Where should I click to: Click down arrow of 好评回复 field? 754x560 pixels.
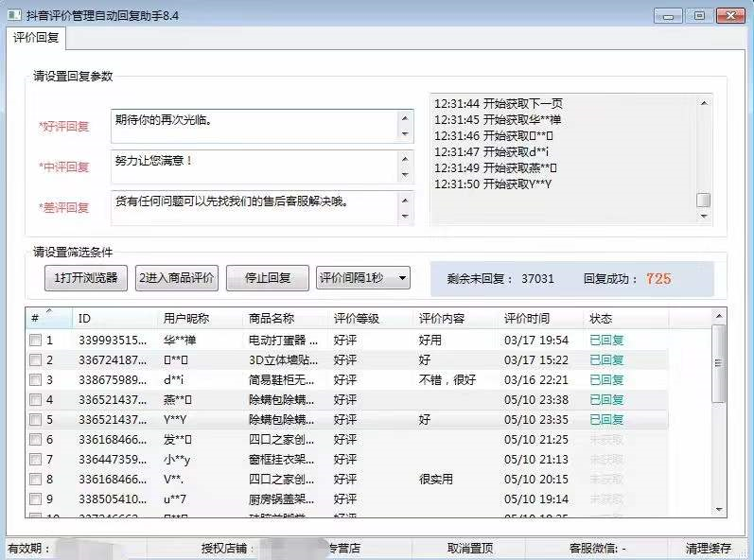coord(405,134)
